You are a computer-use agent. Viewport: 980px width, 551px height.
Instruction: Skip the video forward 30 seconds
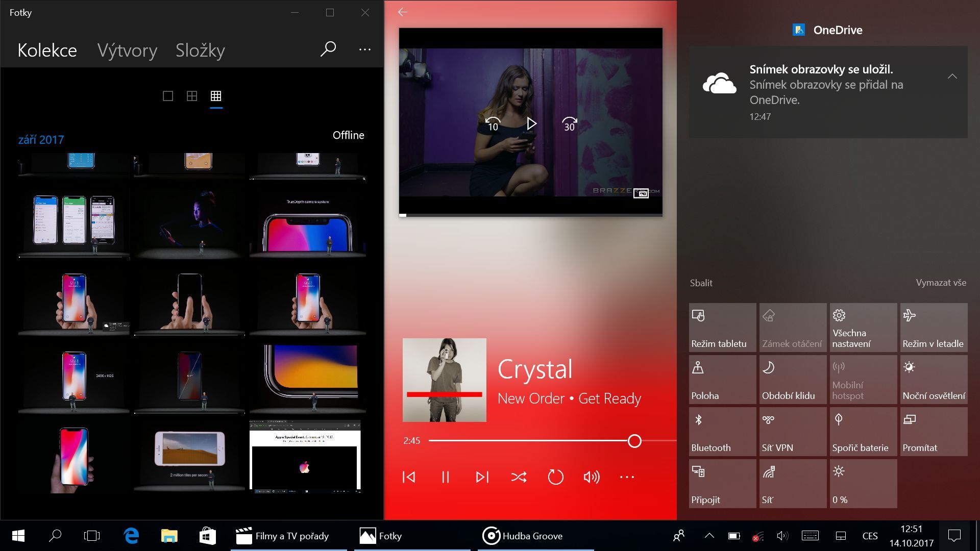click(x=570, y=123)
